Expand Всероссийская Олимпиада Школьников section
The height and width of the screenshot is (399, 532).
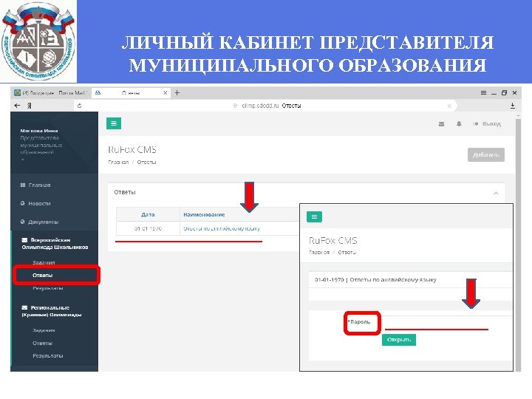point(55,243)
